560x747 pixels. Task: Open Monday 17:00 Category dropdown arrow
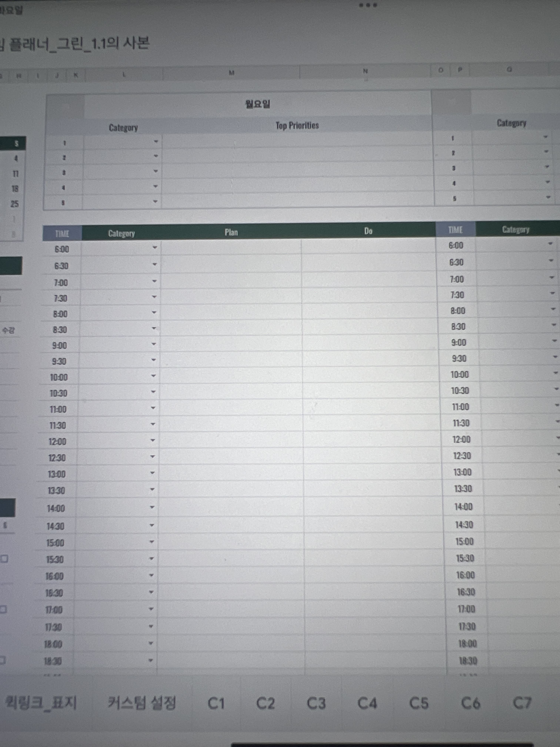[x=151, y=609]
